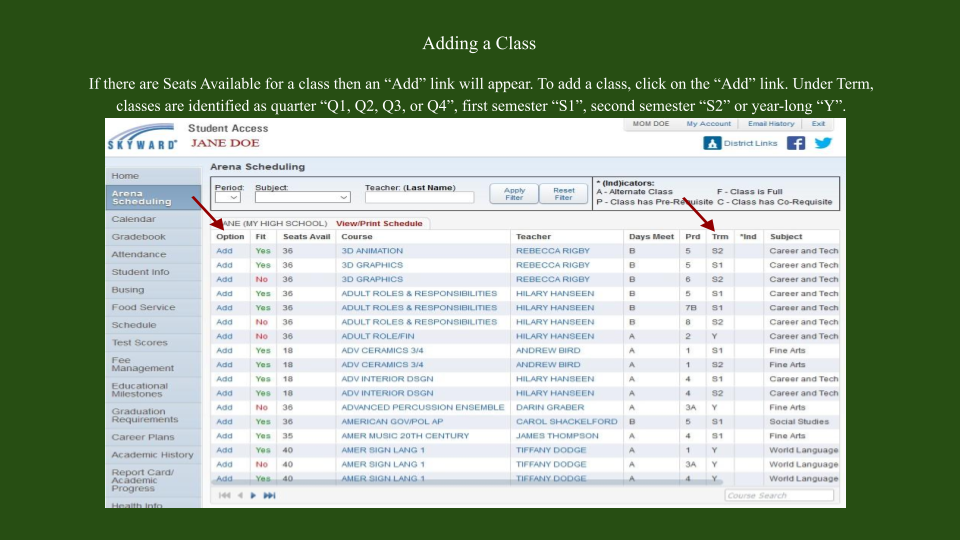The height and width of the screenshot is (540, 960).
Task: Click AMERICAN GOV/POL AP course link
Action: (392, 422)
